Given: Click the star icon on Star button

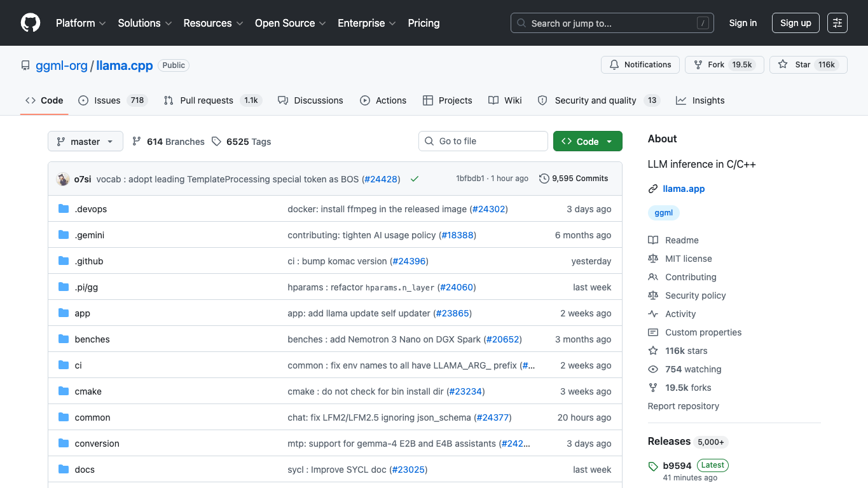Looking at the screenshot, I should pos(783,65).
